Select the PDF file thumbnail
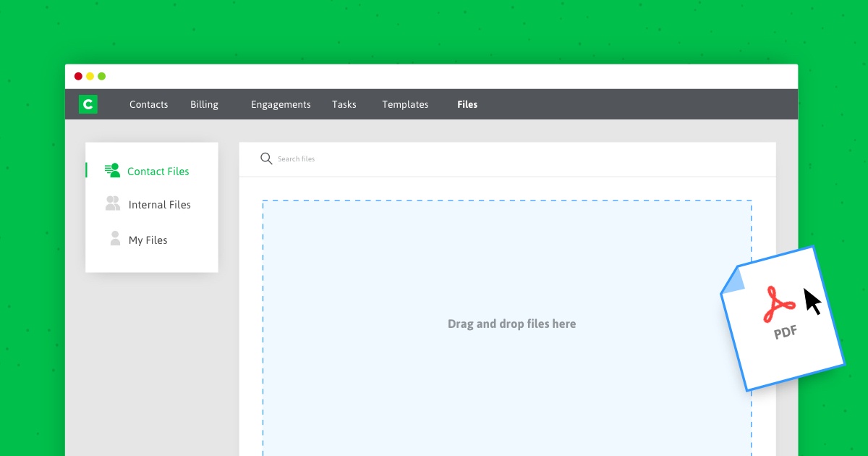Screen dimensions: 868x456 [783, 319]
